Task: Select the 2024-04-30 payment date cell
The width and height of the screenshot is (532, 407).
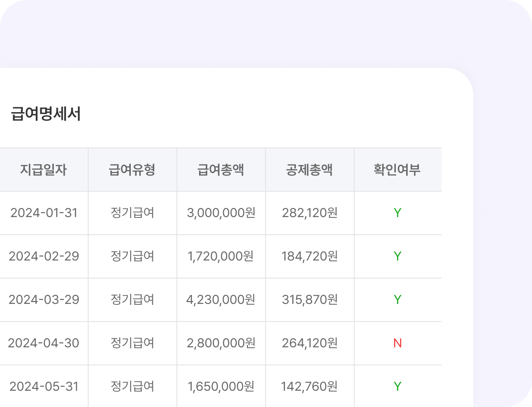Action: click(x=43, y=343)
